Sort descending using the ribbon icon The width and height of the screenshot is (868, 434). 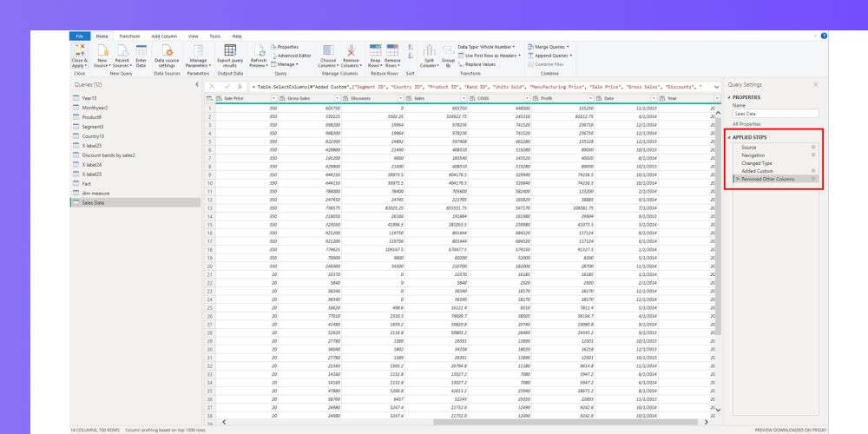click(411, 56)
